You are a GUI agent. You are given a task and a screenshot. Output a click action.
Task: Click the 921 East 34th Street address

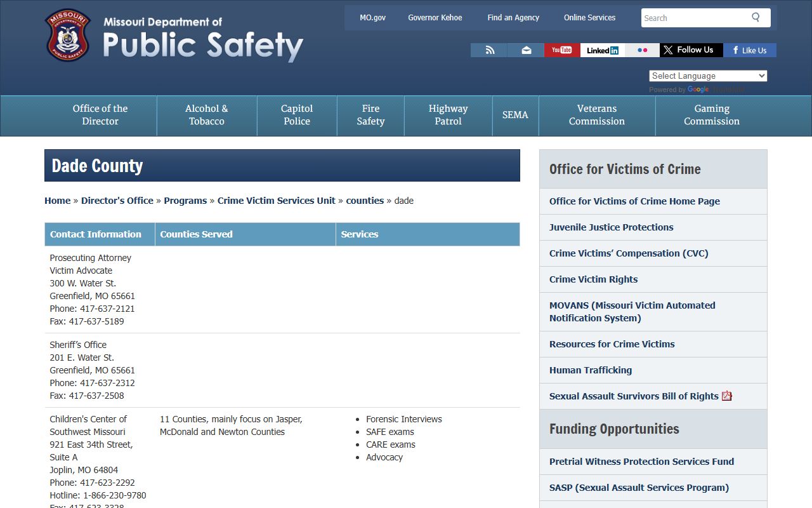(91, 444)
